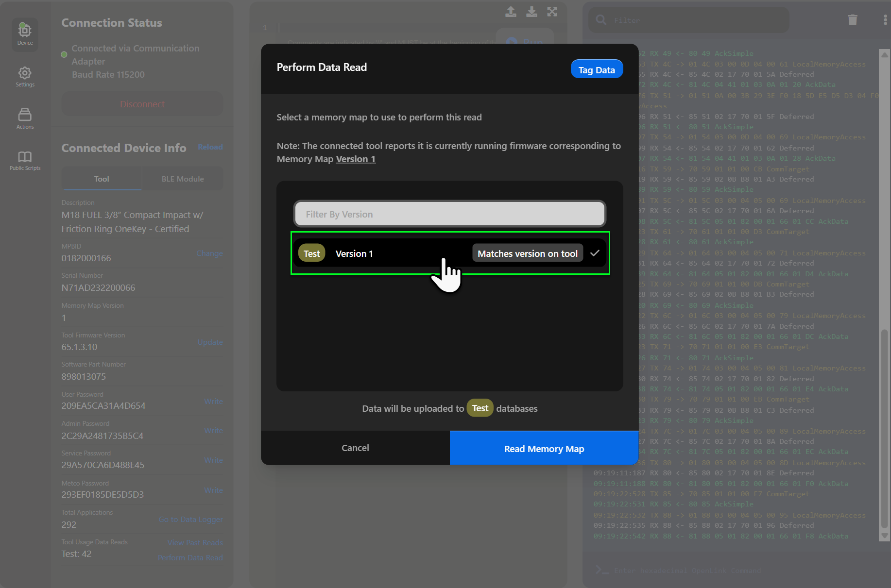The image size is (891, 588).
Task: Click the Tag Data button
Action: point(597,70)
